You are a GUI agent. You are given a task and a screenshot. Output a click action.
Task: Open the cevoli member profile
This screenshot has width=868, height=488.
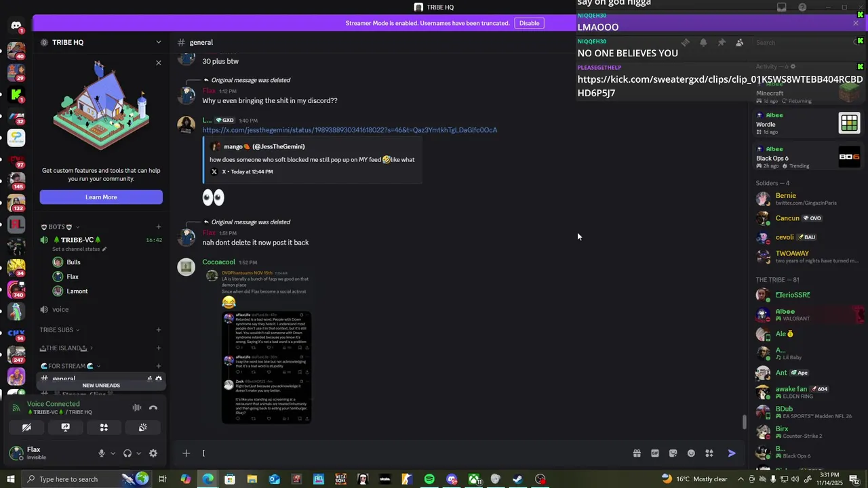807,237
